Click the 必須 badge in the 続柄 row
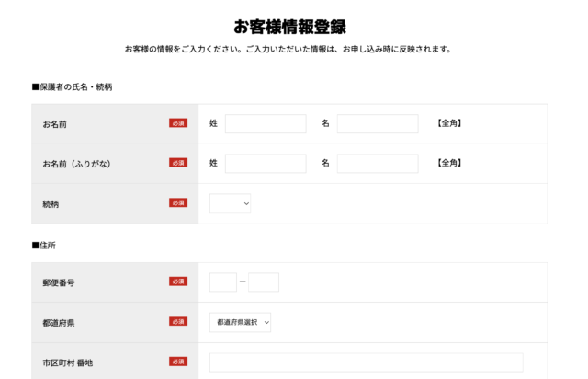Screen dimensions: 588x379 click(178, 203)
